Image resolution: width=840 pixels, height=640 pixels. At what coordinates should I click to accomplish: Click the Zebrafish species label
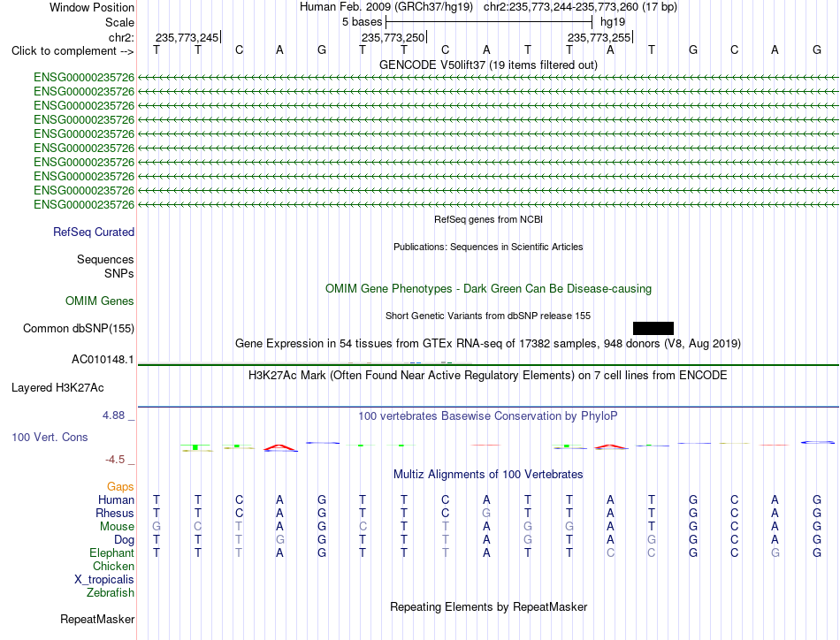(x=111, y=593)
